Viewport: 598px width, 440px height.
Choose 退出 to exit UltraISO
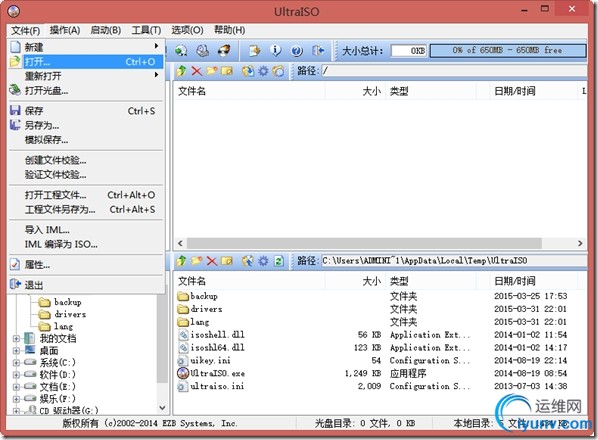click(x=86, y=285)
